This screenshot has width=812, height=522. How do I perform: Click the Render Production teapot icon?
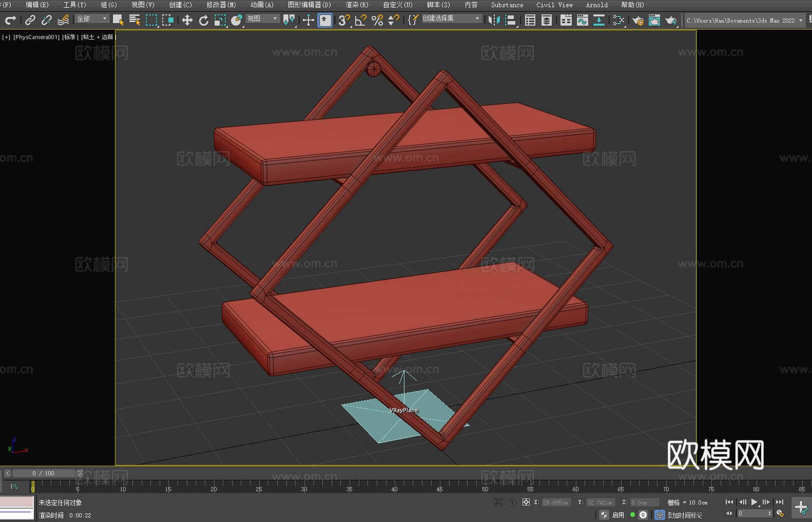coord(671,21)
